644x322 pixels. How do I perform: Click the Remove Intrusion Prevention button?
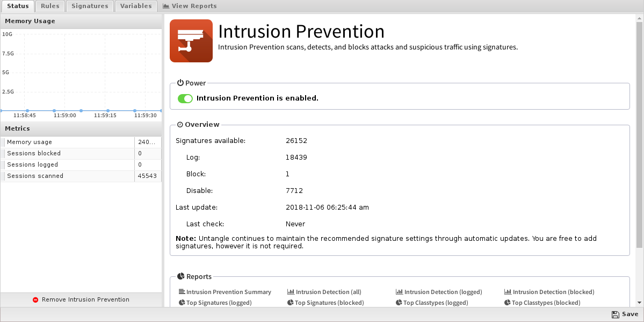[81, 300]
